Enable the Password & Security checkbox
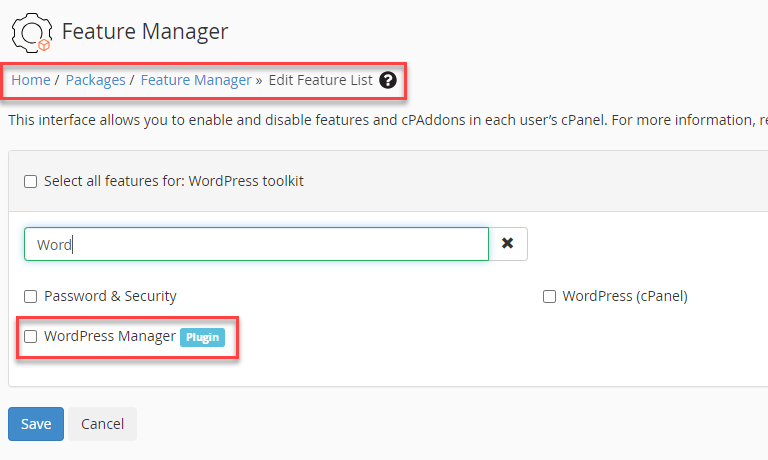Image resolution: width=768 pixels, height=460 pixels. click(30, 296)
